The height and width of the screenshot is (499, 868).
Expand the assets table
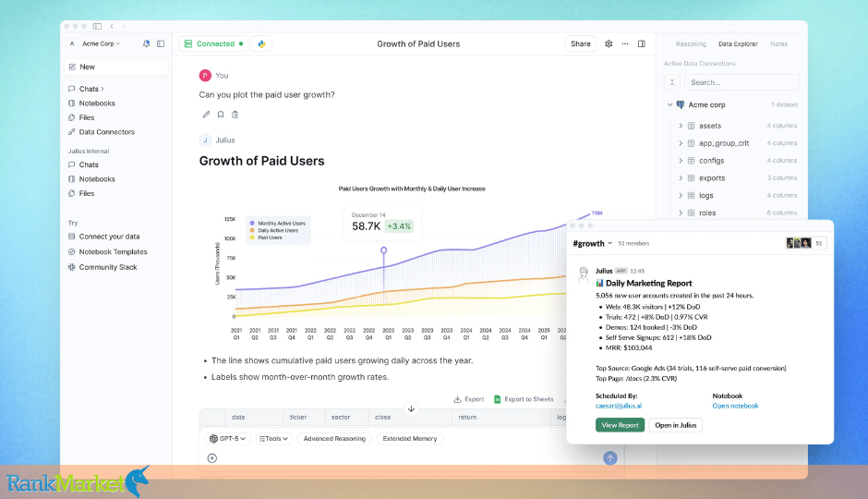[681, 126]
